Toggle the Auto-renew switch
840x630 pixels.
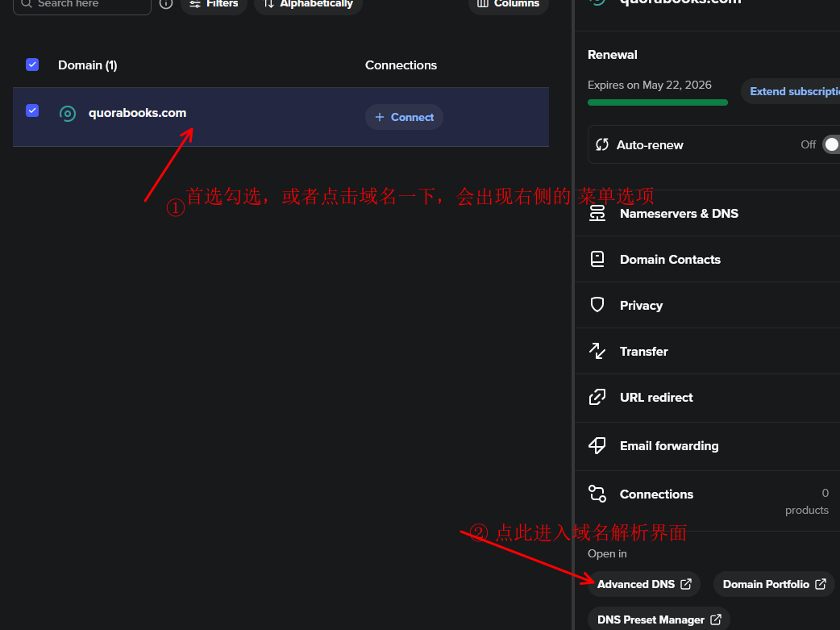click(831, 144)
